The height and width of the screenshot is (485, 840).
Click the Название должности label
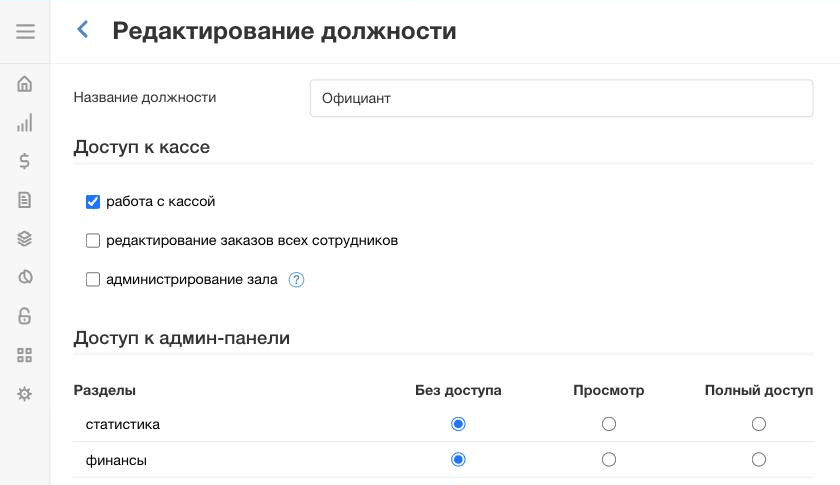[x=145, y=98]
